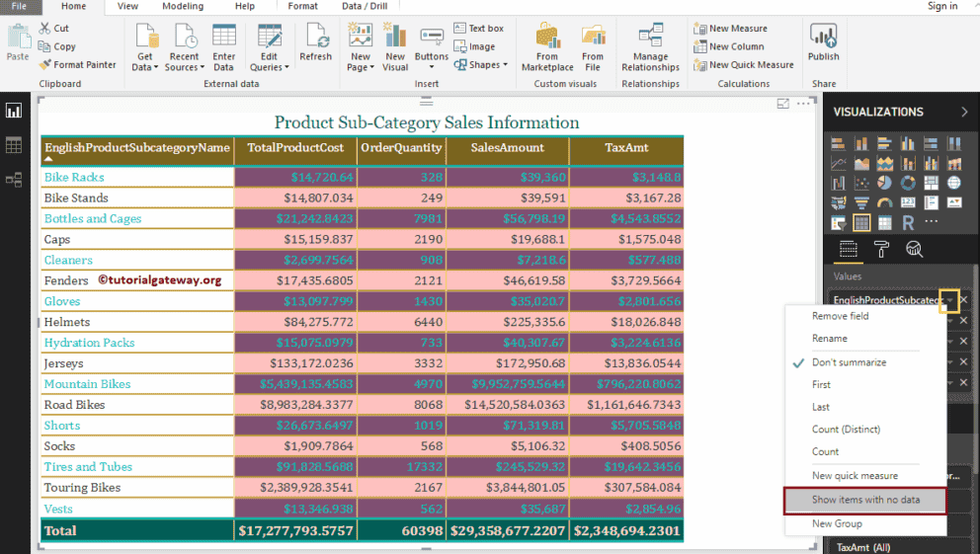Open Report view in left sidebar
980x554 pixels.
[14, 112]
